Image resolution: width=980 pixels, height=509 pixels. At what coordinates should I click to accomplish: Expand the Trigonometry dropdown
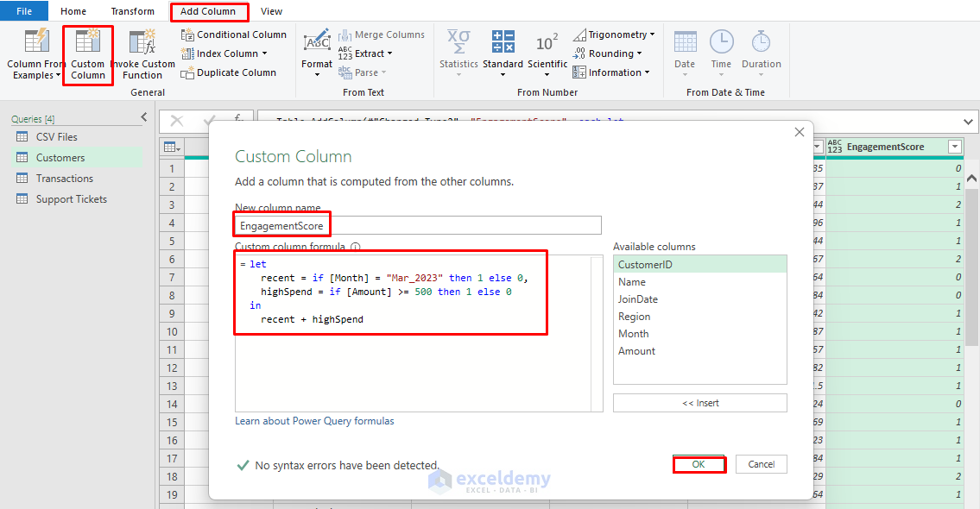tap(614, 35)
